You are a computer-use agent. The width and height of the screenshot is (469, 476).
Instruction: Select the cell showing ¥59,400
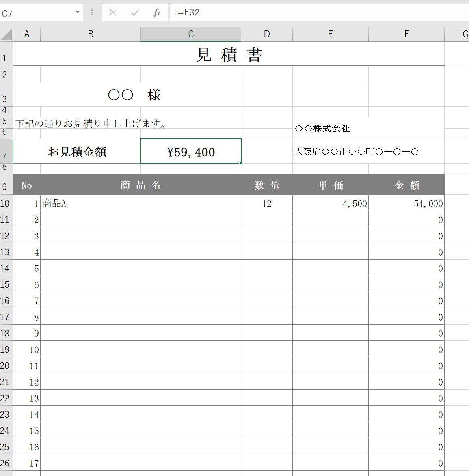tap(191, 151)
